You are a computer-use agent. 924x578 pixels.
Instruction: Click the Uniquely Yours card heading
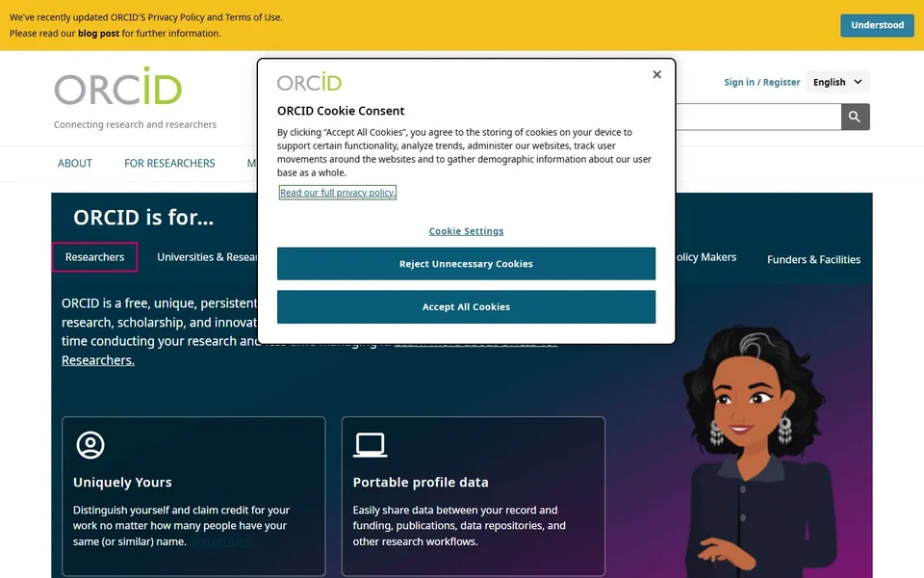click(122, 483)
